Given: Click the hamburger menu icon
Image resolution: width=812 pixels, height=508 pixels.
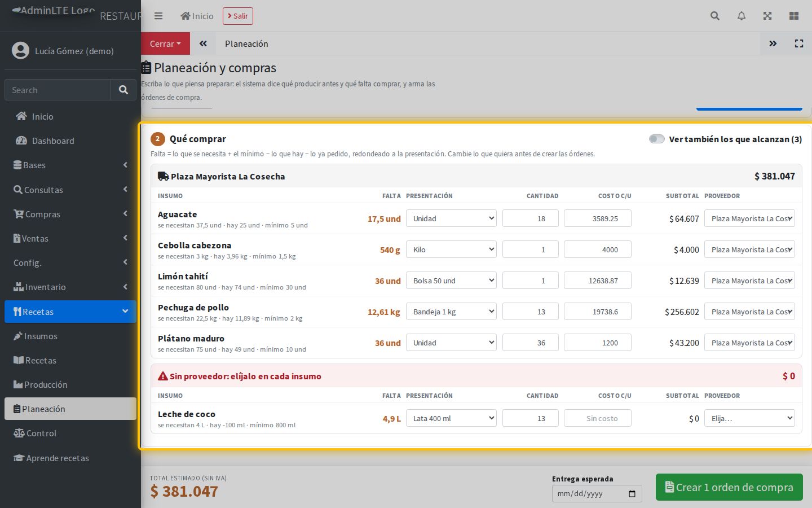Looking at the screenshot, I should click(x=158, y=16).
